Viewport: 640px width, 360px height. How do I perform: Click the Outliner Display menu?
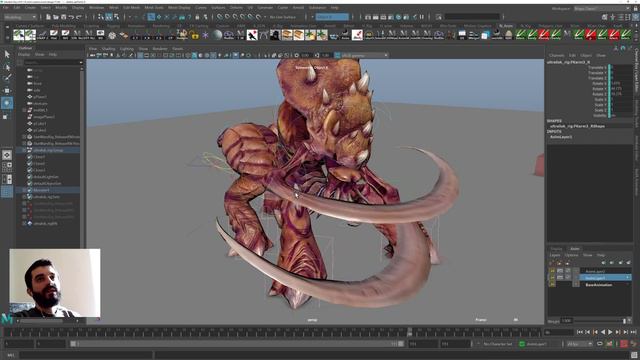24,54
